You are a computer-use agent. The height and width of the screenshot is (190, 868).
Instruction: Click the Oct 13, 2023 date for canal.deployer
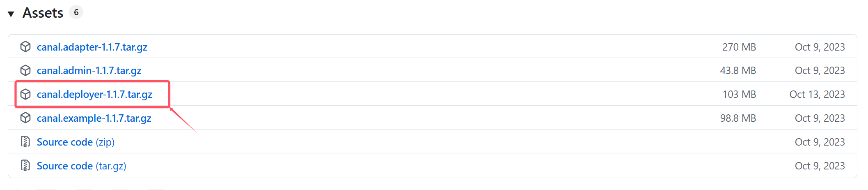(x=817, y=94)
